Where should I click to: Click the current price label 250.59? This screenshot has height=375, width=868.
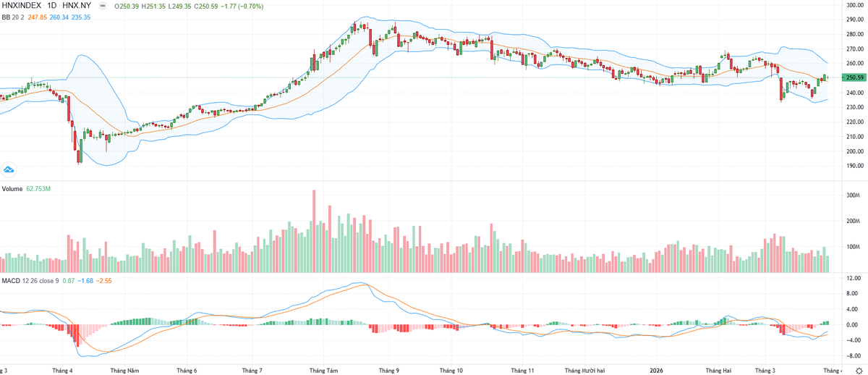click(x=855, y=77)
